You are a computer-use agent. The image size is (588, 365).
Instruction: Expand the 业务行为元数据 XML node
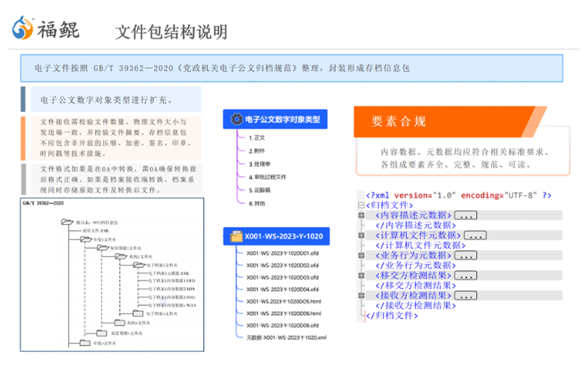click(x=361, y=255)
